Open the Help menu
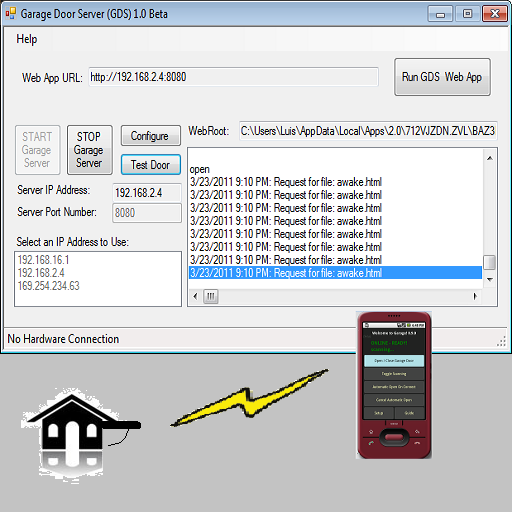Viewport: 512px width, 512px height. [x=27, y=39]
